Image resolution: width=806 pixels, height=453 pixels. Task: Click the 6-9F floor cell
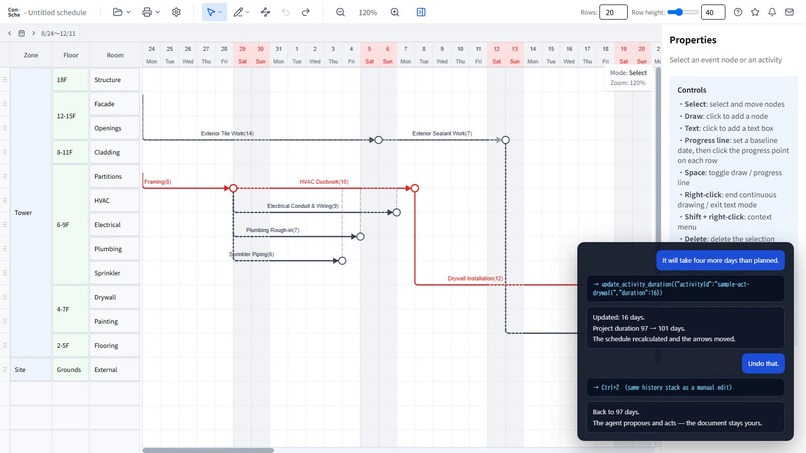click(x=70, y=225)
